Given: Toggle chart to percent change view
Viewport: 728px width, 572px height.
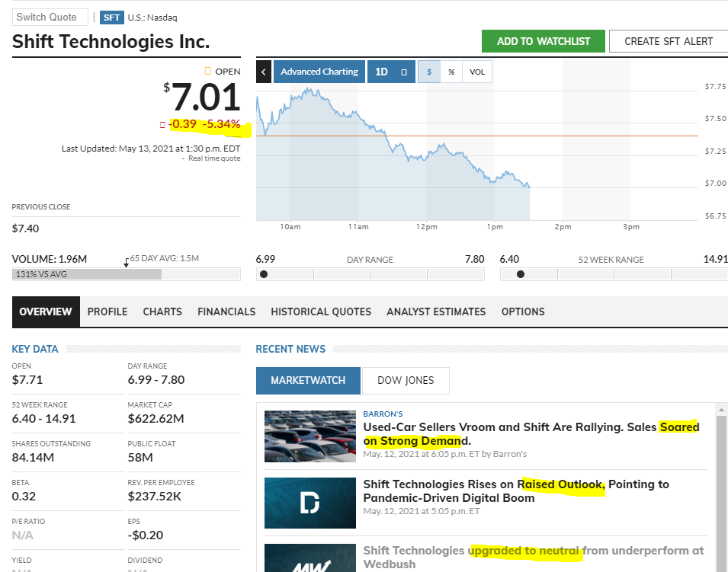Looking at the screenshot, I should click(x=451, y=72).
